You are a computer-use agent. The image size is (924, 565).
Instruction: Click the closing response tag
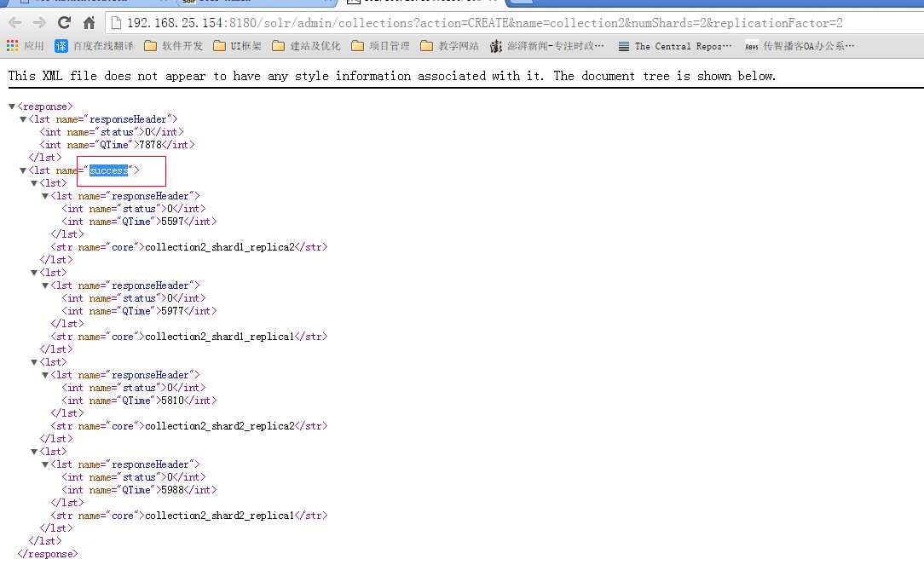click(48, 555)
